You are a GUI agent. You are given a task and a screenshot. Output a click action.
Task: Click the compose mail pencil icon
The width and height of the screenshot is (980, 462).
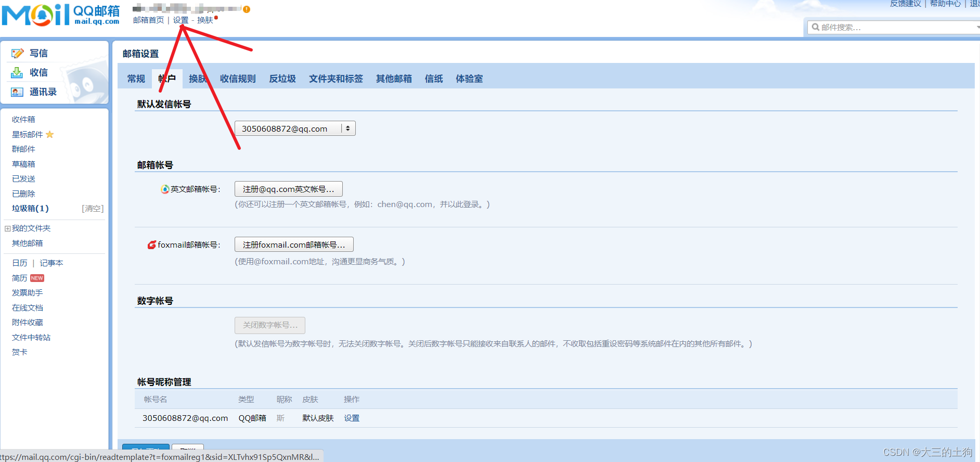click(x=18, y=53)
